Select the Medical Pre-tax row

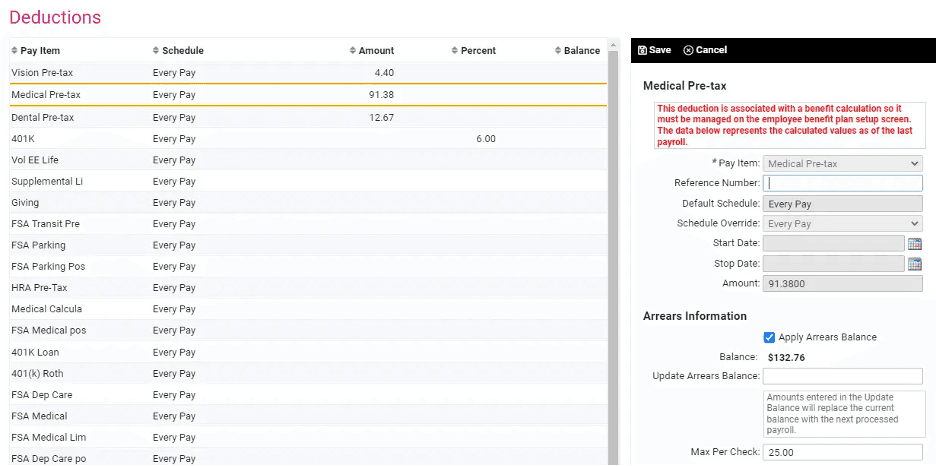tap(309, 95)
